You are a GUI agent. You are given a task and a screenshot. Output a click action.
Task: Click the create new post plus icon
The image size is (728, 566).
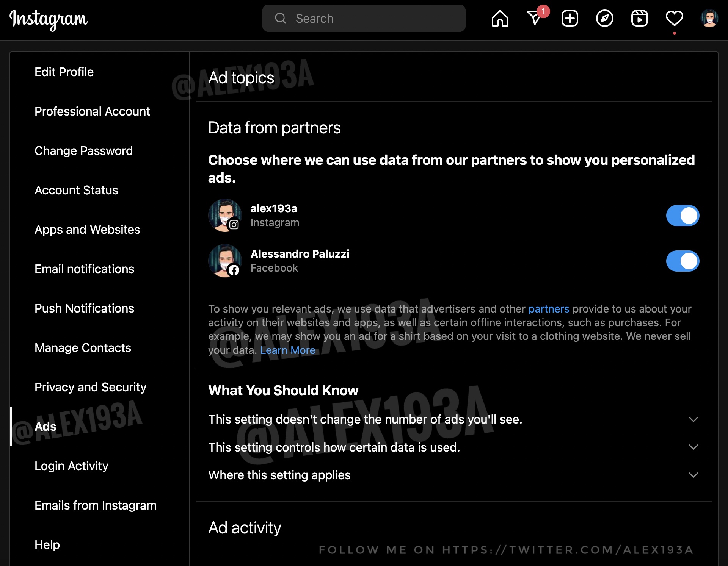(x=570, y=18)
